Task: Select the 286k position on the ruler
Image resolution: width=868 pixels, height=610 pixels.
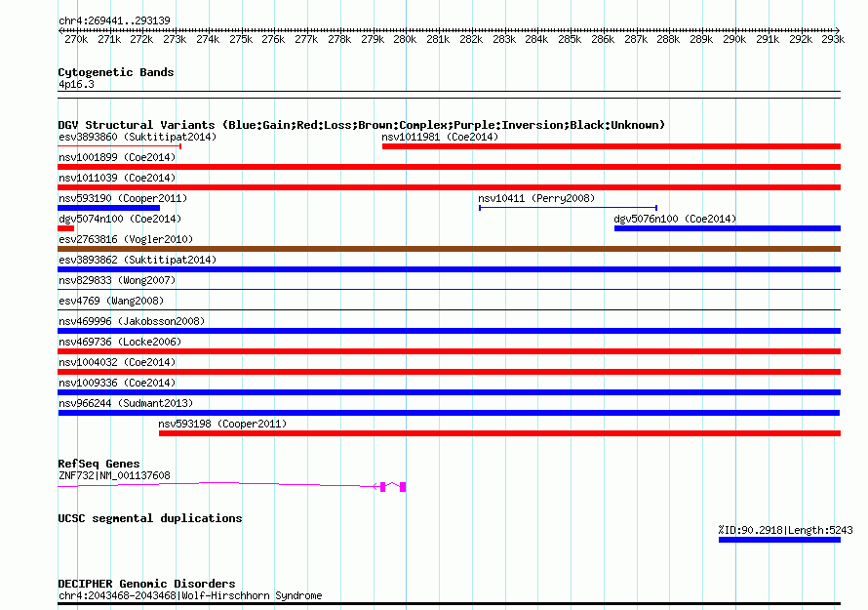Action: pyautogui.click(x=603, y=39)
